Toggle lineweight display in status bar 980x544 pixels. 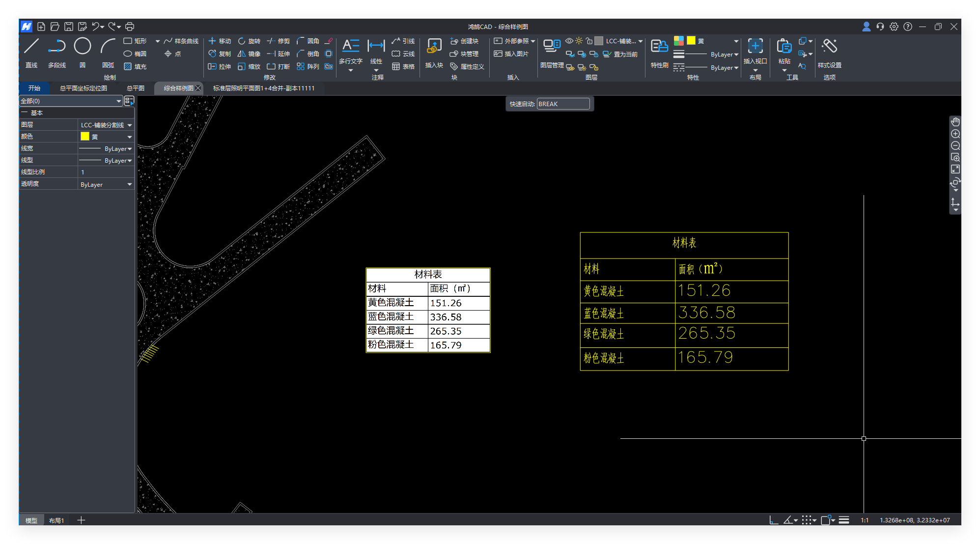click(x=844, y=520)
